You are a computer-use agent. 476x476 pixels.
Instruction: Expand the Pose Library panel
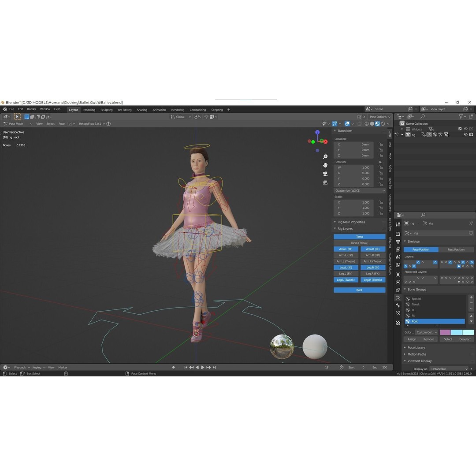click(416, 348)
